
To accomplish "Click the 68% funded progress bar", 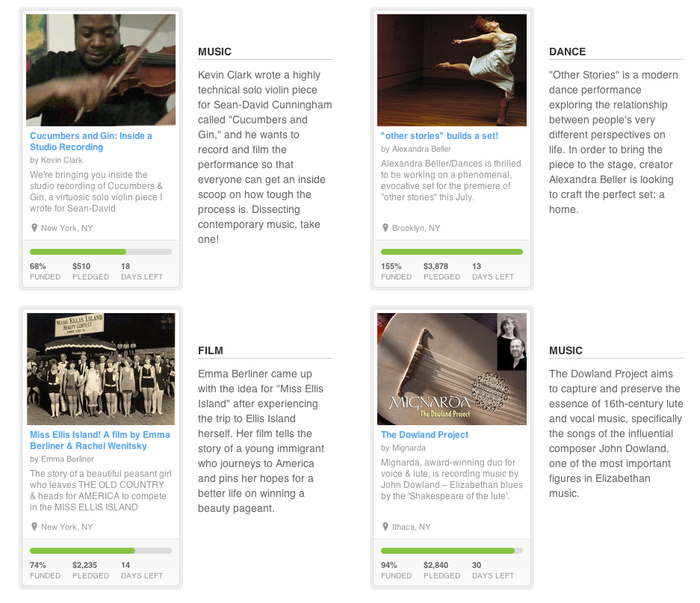I will [101, 252].
